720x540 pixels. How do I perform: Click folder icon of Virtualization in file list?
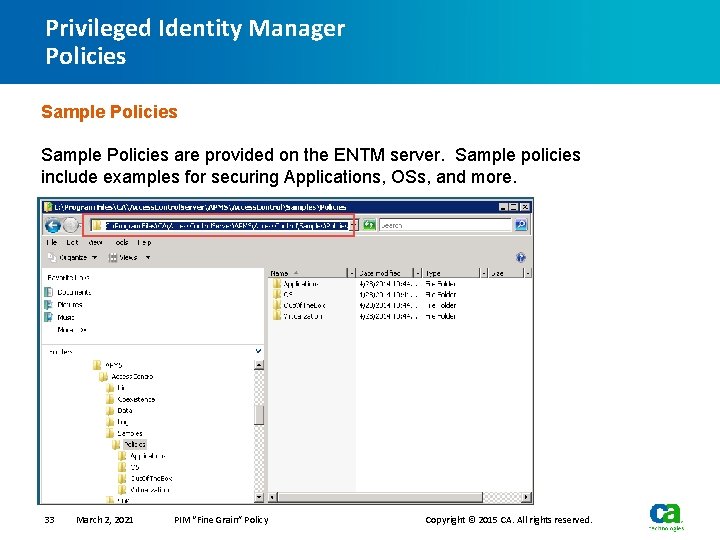click(x=276, y=316)
